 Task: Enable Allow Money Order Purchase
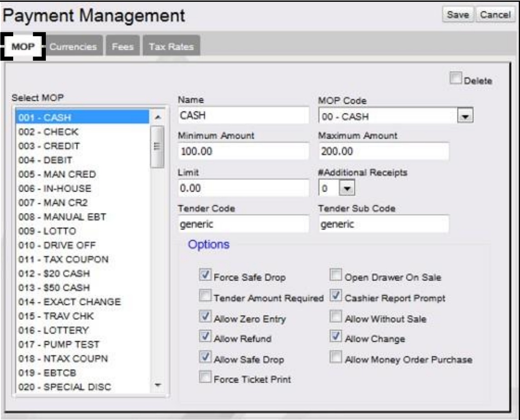tap(335, 357)
